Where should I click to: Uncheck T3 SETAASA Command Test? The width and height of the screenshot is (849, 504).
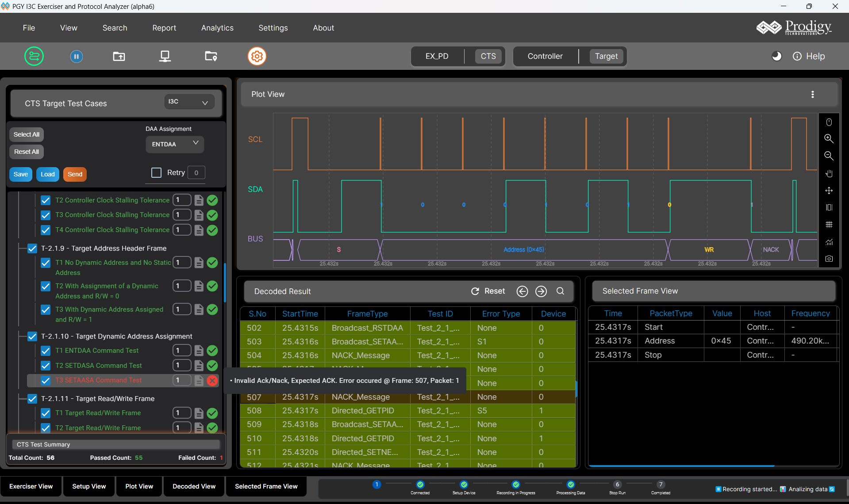46,380
